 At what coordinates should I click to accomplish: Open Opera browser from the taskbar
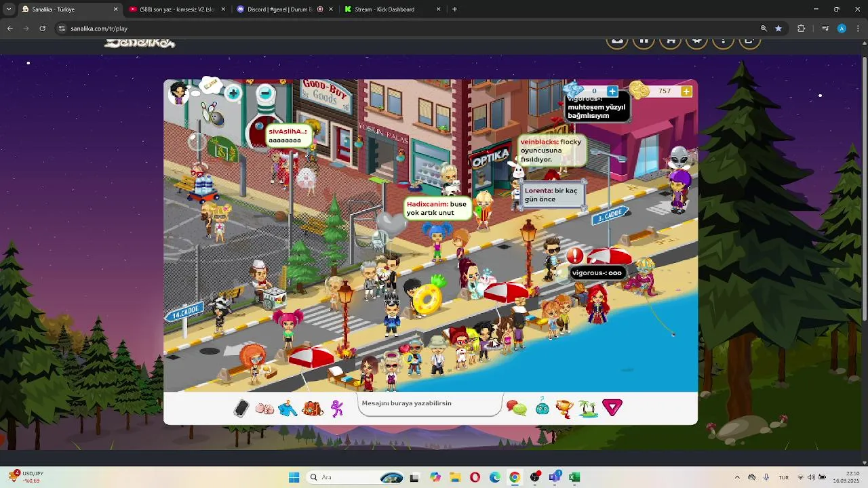(475, 477)
